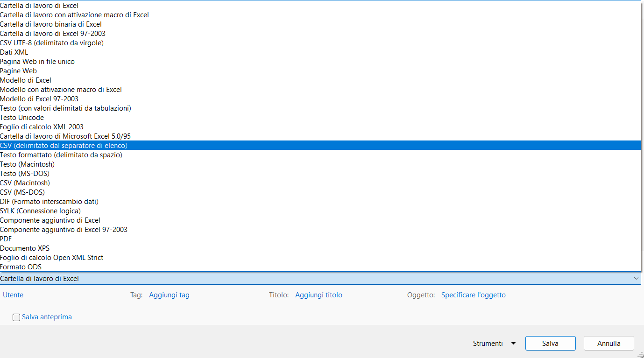This screenshot has height=358, width=644.
Task: Choose 'DIF (Formato interscambio dati)'
Action: [320, 202]
